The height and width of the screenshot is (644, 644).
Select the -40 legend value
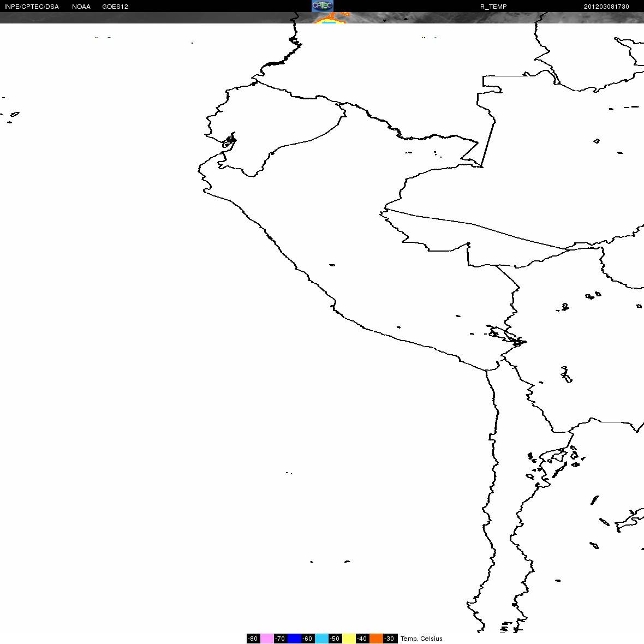pos(362,639)
